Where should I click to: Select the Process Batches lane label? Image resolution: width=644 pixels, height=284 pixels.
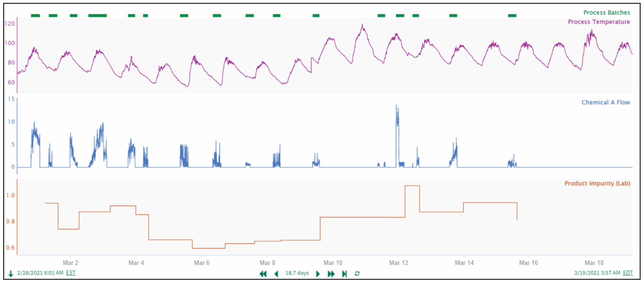(x=607, y=12)
